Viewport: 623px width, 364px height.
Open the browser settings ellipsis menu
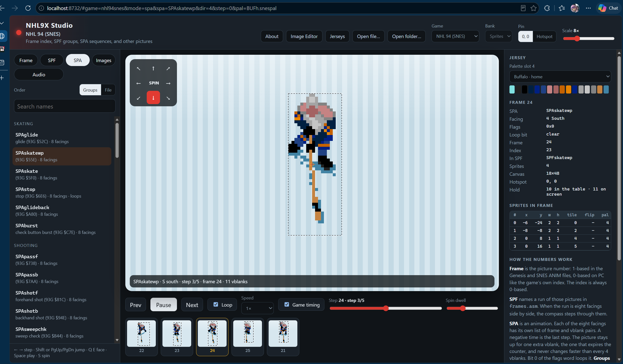click(588, 8)
